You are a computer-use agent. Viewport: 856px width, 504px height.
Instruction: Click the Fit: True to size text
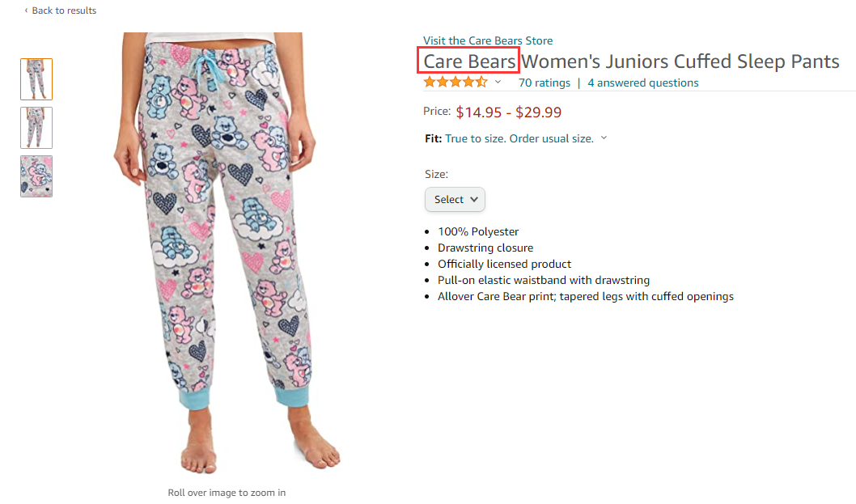[509, 138]
